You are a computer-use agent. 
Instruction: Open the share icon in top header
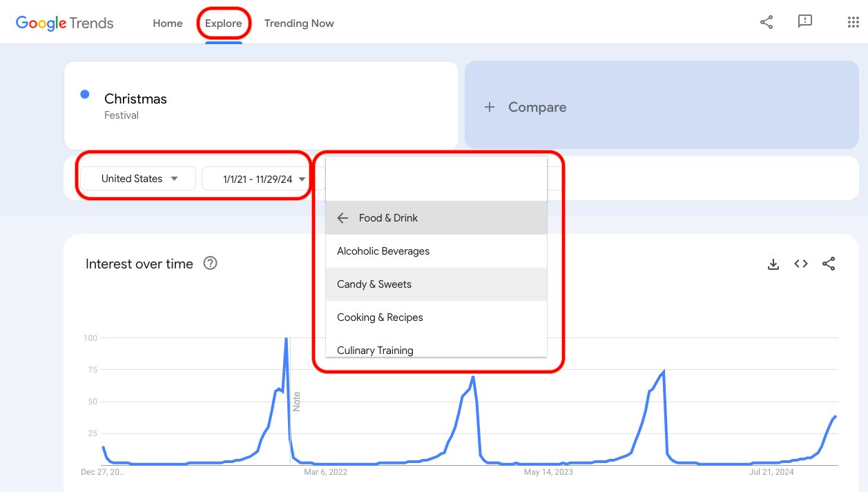pyautogui.click(x=766, y=22)
